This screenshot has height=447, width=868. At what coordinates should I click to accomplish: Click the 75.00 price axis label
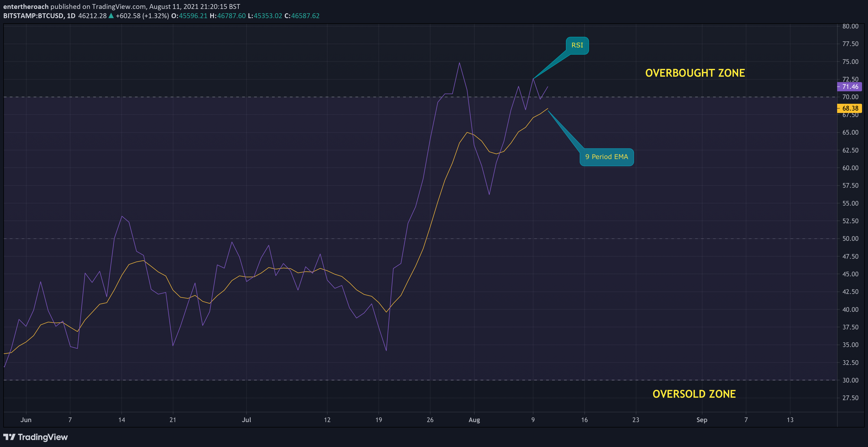[x=850, y=62]
